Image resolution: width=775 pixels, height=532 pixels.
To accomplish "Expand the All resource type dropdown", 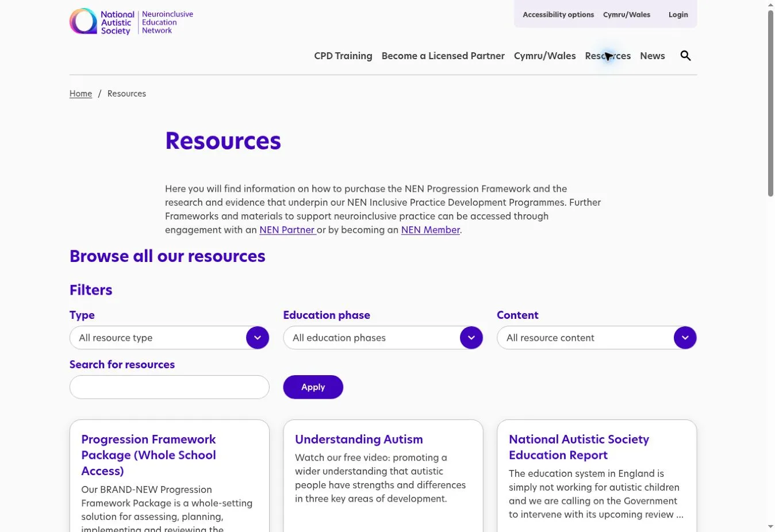I will [170, 338].
